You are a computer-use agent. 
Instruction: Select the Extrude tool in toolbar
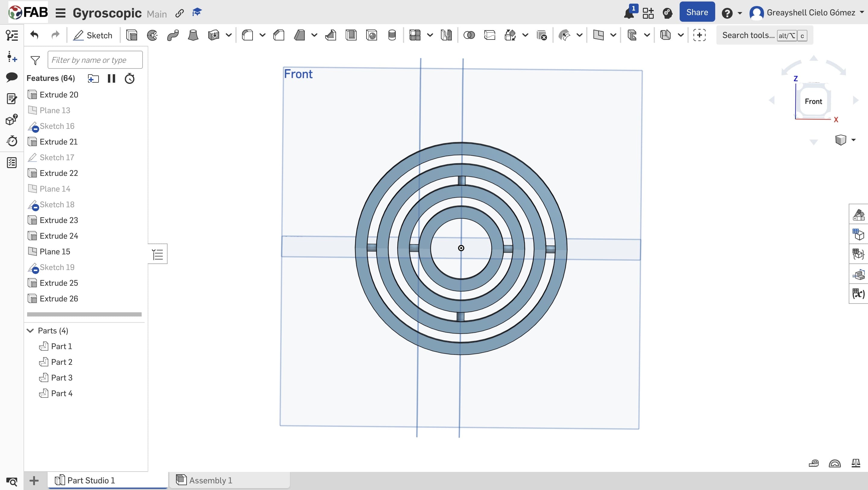[x=131, y=35]
